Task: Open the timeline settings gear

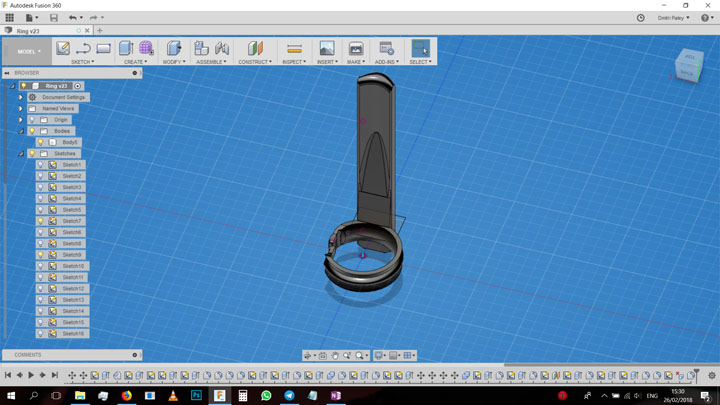Action: (712, 375)
